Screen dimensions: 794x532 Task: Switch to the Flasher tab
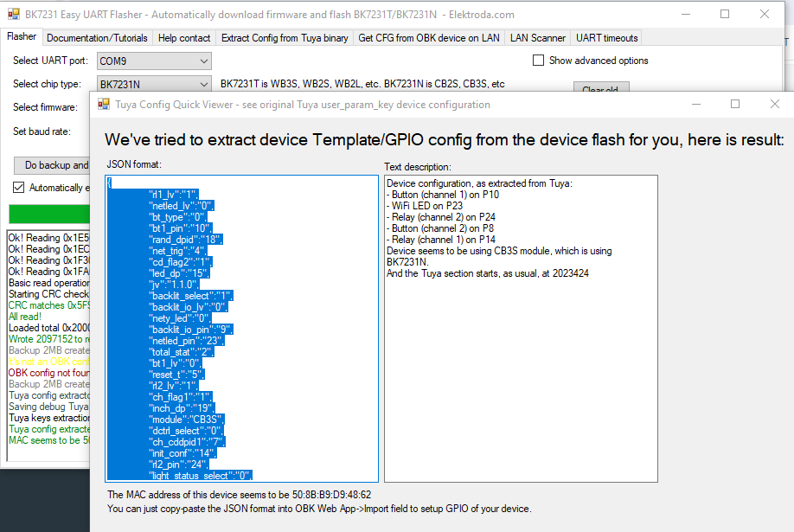[22, 37]
